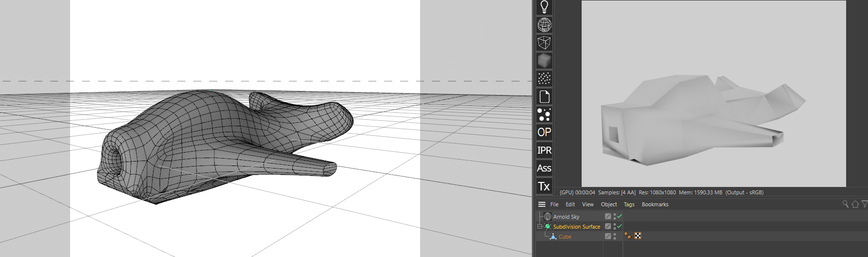Click the wireframe cube Arnold icon
The width and height of the screenshot is (868, 257).
tap(544, 43)
